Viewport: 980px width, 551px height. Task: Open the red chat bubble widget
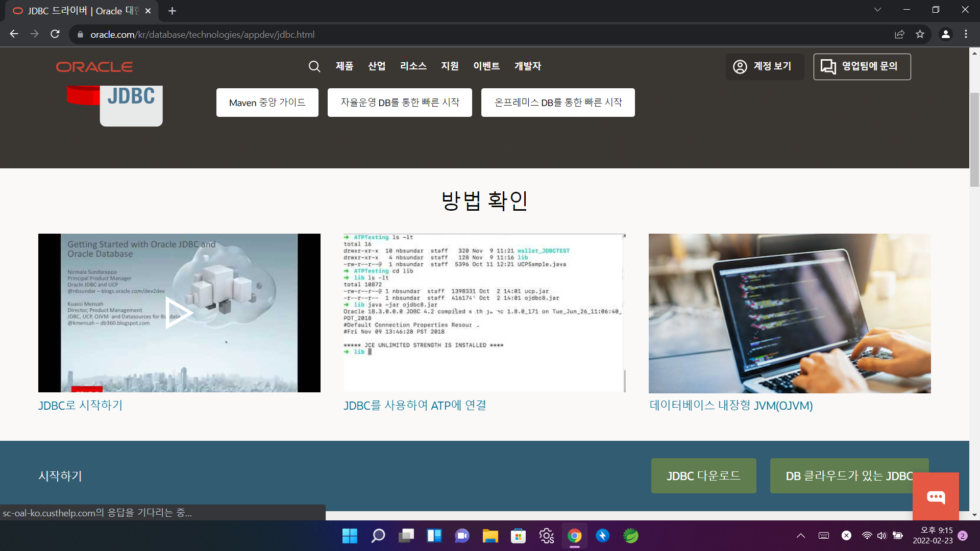936,496
